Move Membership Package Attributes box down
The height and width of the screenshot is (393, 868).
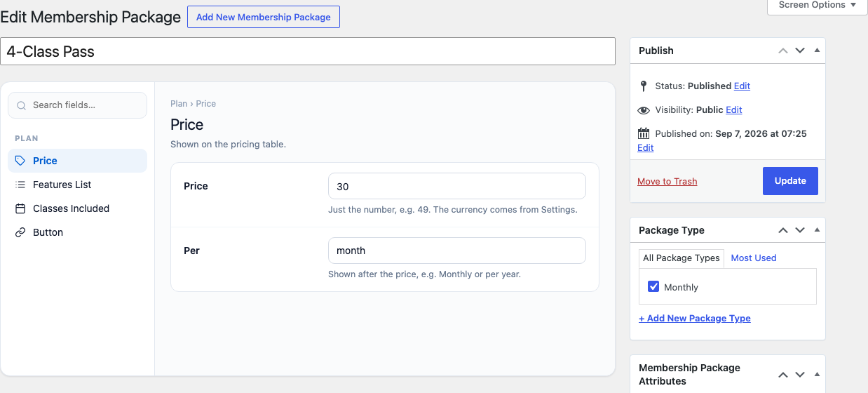click(800, 375)
